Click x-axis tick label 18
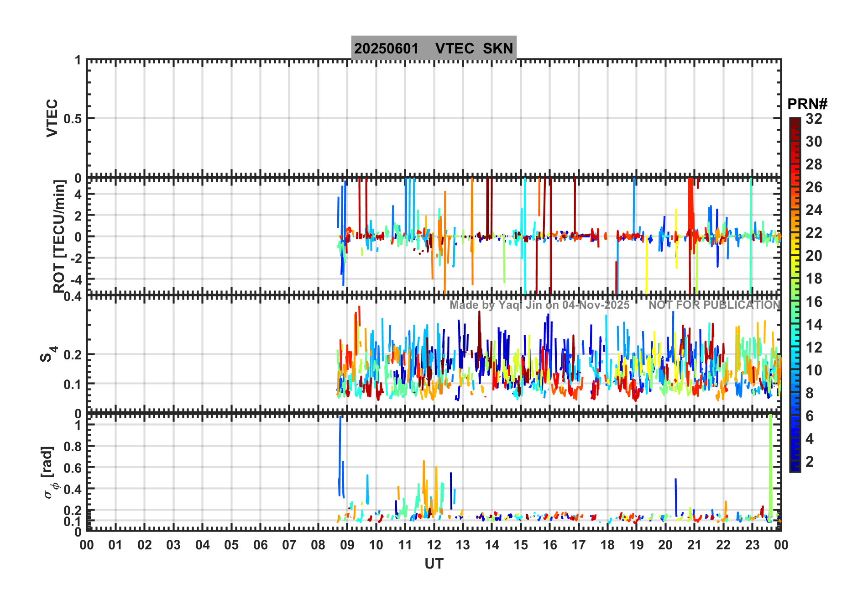Image resolution: width=868 pixels, height=590 pixels. pyautogui.click(x=607, y=545)
